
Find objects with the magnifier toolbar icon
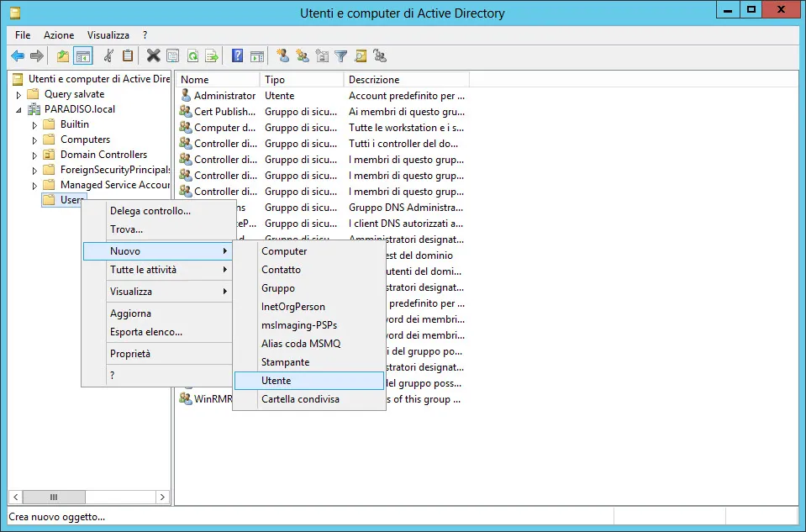click(361, 56)
